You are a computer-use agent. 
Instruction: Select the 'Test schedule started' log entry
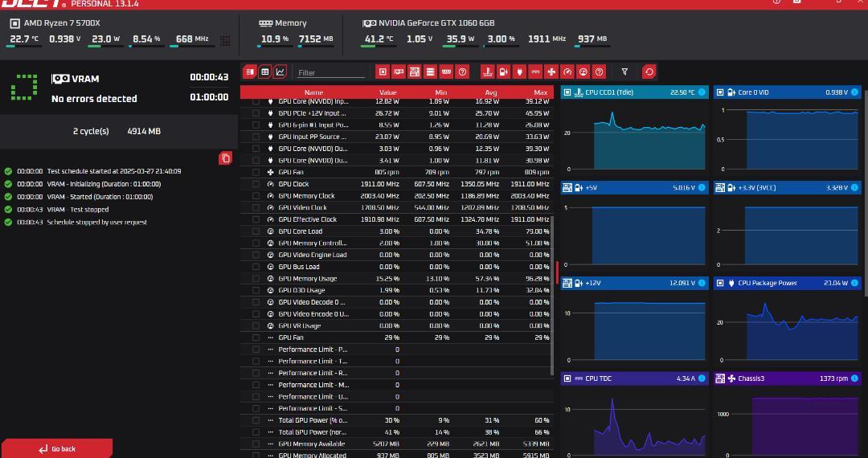(x=114, y=171)
